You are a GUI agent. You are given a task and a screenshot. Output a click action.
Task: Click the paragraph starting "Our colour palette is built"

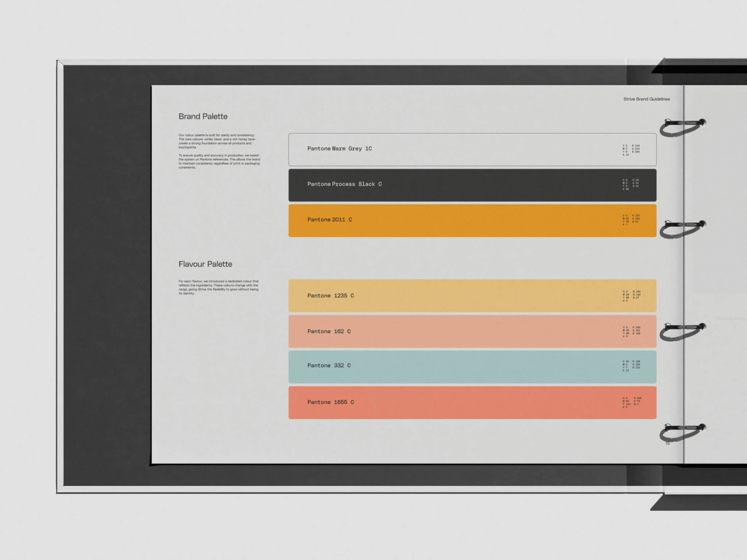click(x=218, y=141)
